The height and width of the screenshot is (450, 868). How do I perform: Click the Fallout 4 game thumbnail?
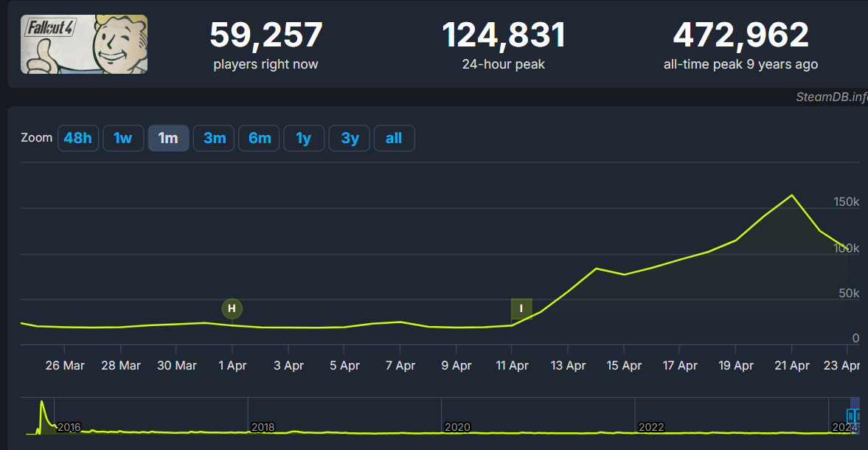pos(84,44)
